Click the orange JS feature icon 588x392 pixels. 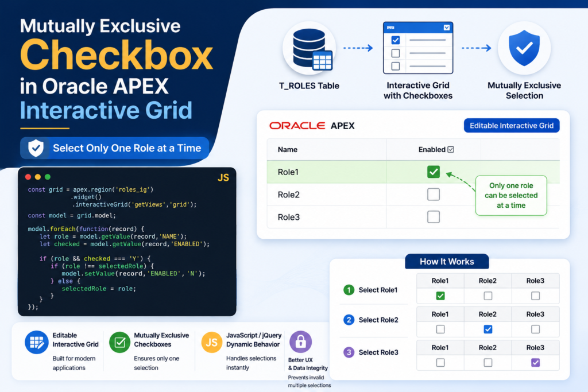211,342
